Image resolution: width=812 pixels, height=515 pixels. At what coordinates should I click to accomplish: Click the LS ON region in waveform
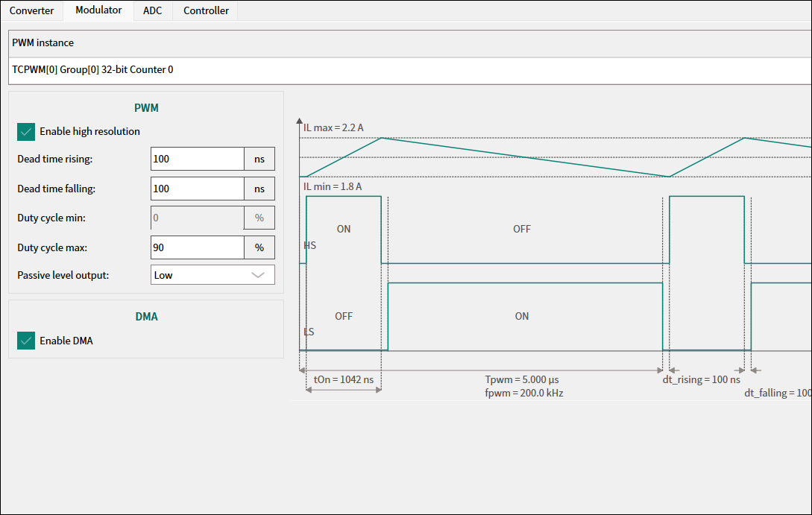click(x=522, y=316)
